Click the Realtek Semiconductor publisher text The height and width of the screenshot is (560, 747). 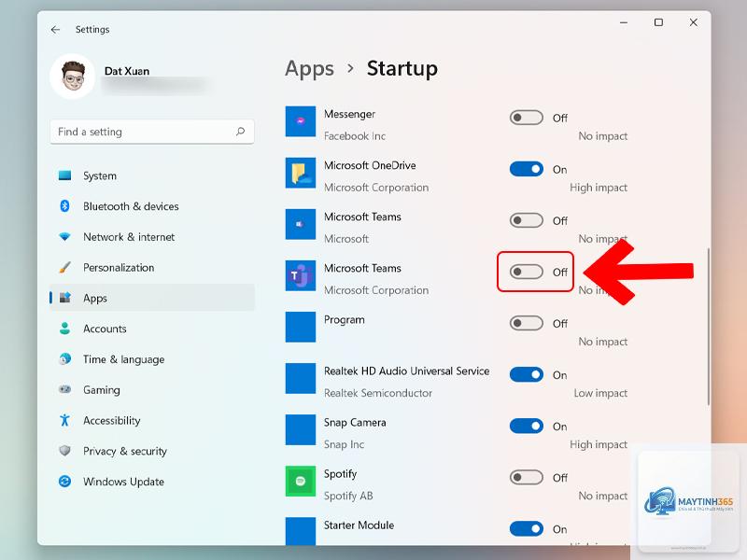click(378, 393)
